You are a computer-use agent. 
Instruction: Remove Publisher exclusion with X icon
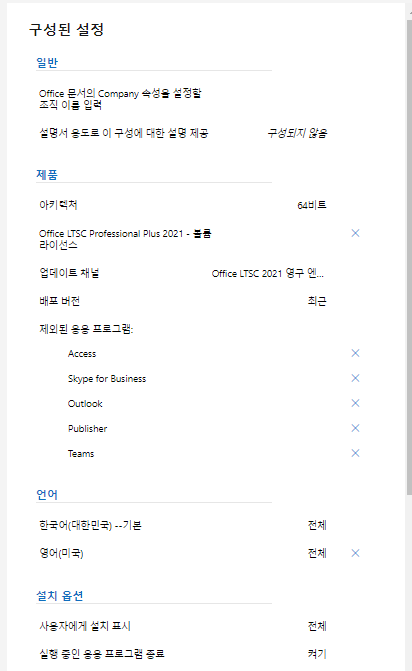(355, 428)
